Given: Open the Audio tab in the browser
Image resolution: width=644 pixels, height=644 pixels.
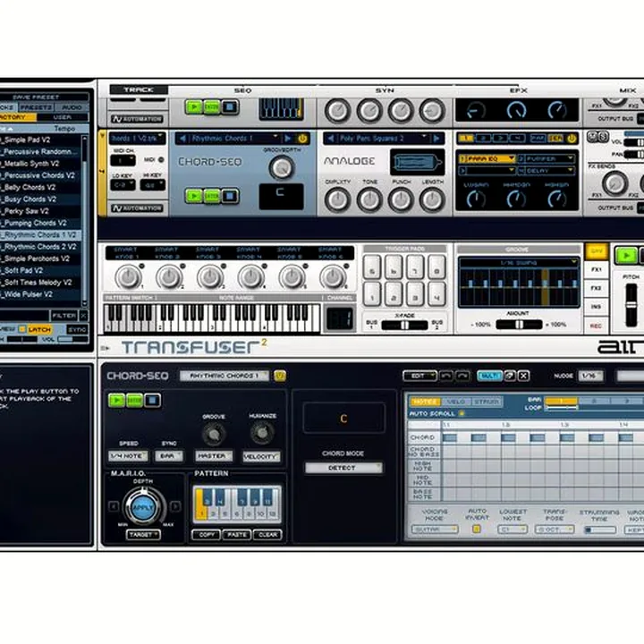Looking at the screenshot, I should coord(72,107).
